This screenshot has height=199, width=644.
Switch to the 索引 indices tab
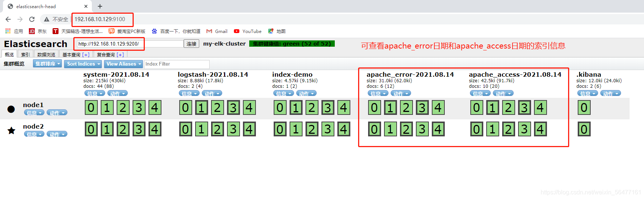click(25, 54)
